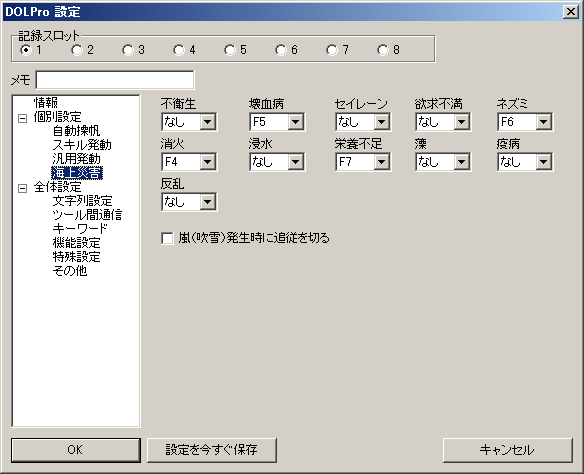Select 個別設定 in the tree
Image resolution: width=584 pixels, height=474 pixels.
point(57,117)
